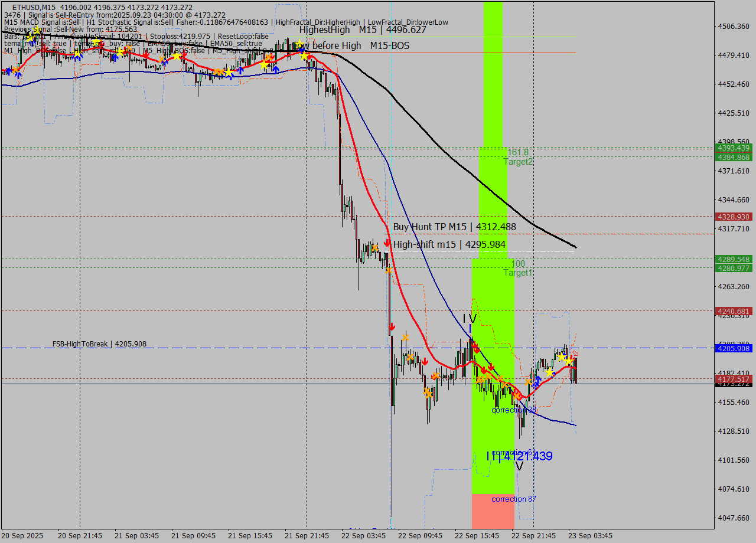
Task: Click the blue Roman numeral I below wave IV
Action: point(470,328)
